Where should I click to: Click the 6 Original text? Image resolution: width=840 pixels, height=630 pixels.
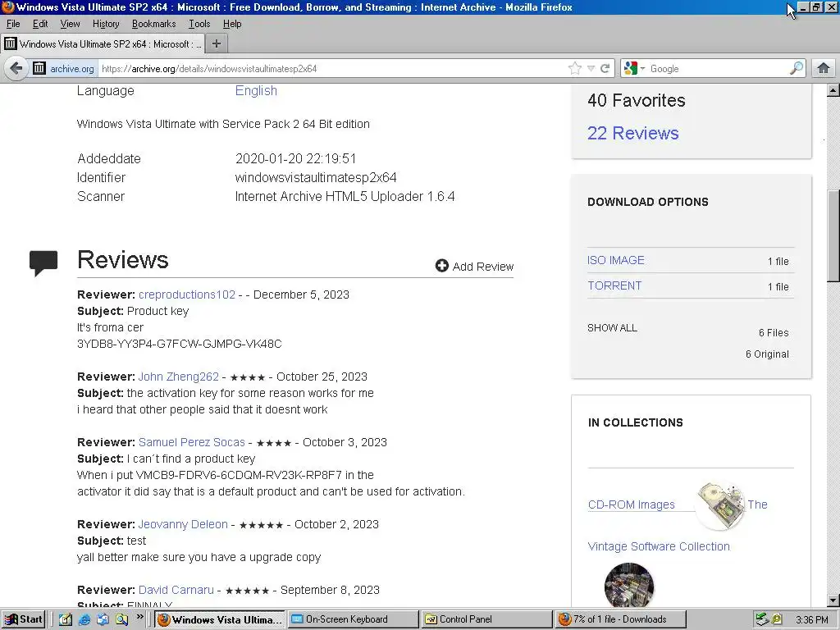(767, 354)
